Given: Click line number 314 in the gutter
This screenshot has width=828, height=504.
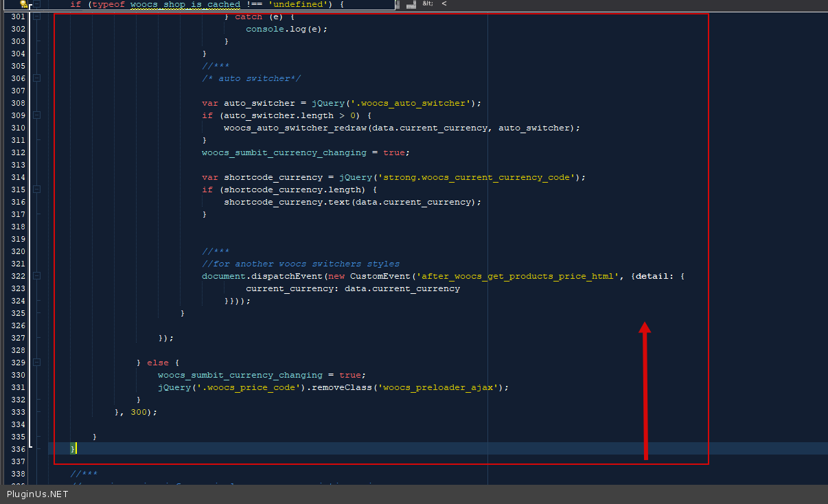Looking at the screenshot, I should pos(18,177).
